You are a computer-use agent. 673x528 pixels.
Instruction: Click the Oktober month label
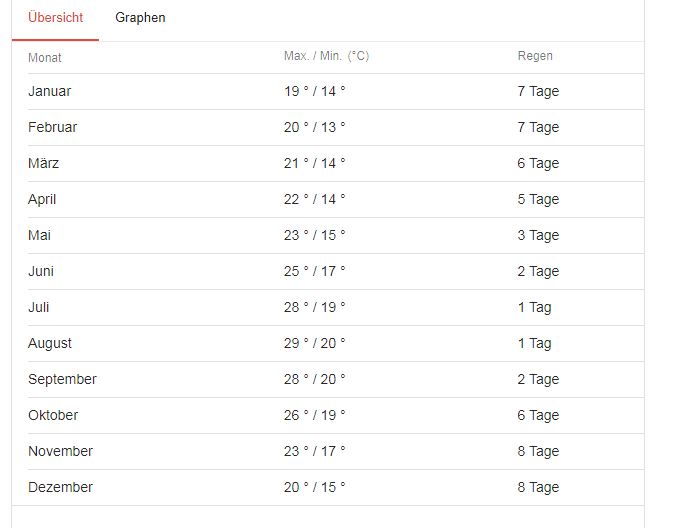coord(53,415)
